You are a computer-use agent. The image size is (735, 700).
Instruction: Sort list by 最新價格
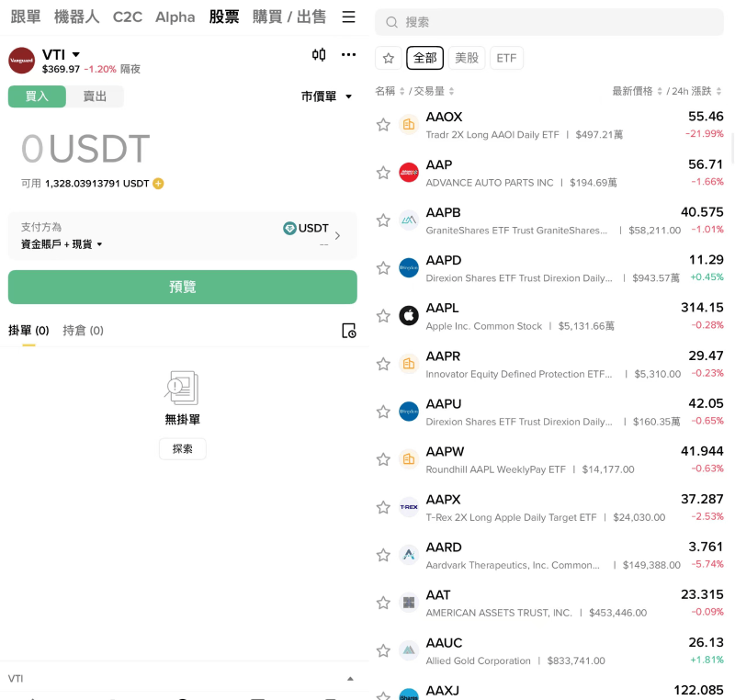(637, 91)
